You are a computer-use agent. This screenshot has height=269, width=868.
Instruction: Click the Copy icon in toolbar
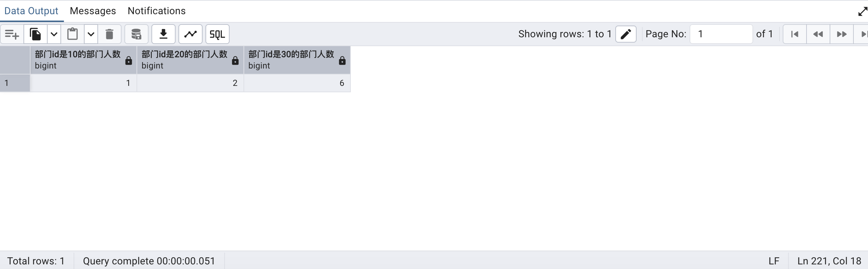[35, 34]
